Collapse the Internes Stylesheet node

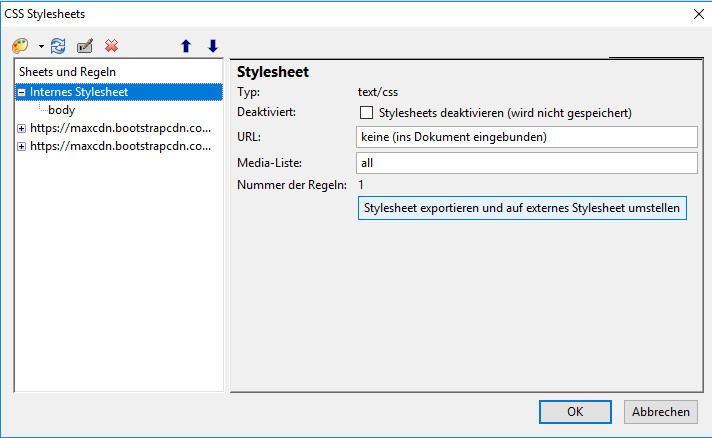(21, 92)
